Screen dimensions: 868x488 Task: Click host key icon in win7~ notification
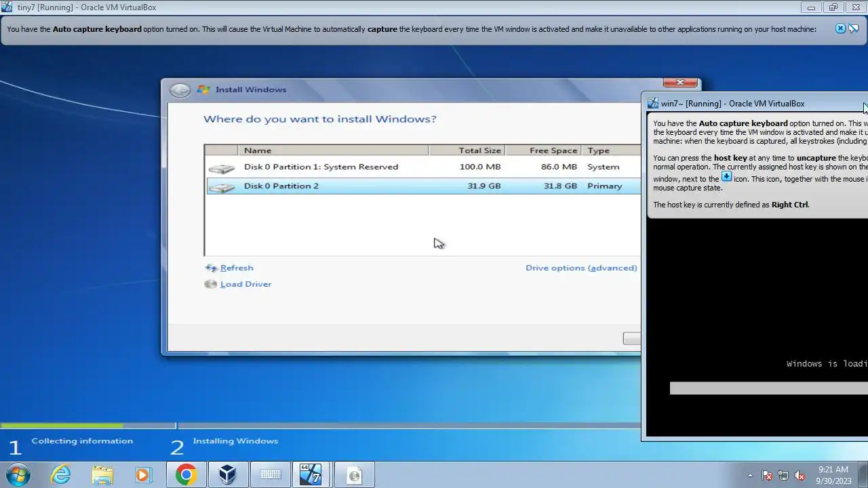[x=726, y=176]
